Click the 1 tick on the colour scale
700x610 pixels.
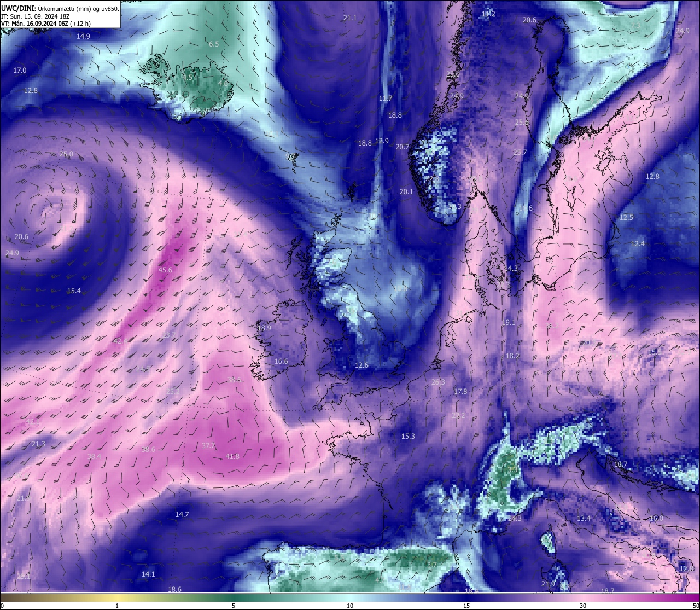pos(117,606)
